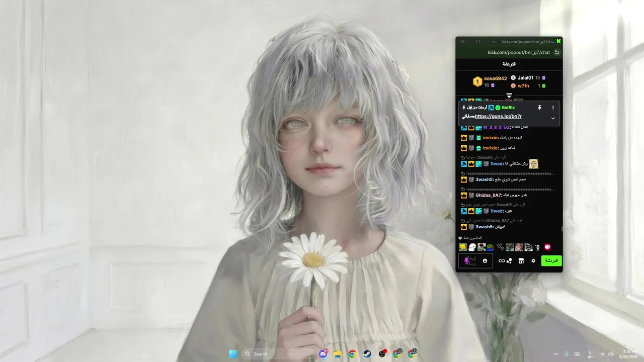Image resolution: width=644 pixels, height=362 pixels.
Task: Open Windows Start menu
Action: tap(233, 354)
